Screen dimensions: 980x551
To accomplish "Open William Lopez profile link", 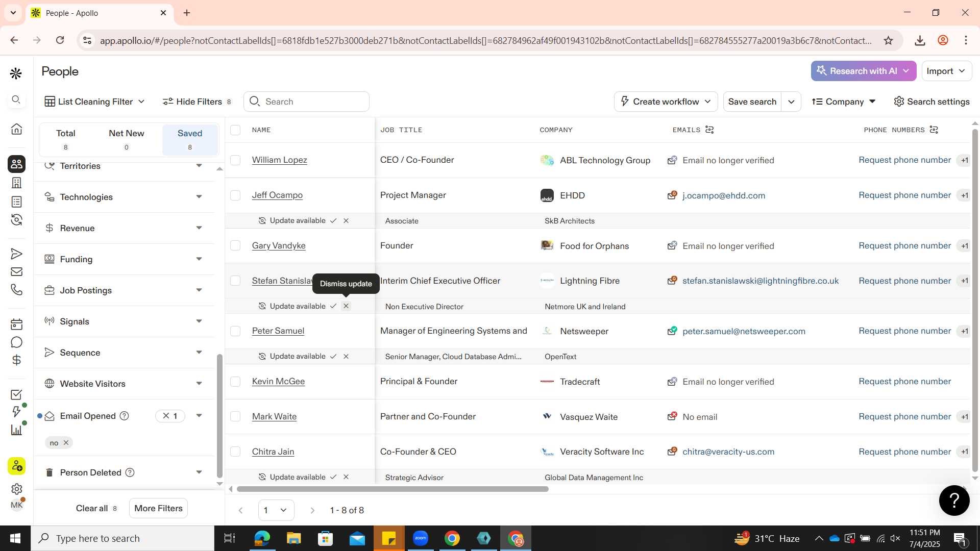I will coord(279,160).
